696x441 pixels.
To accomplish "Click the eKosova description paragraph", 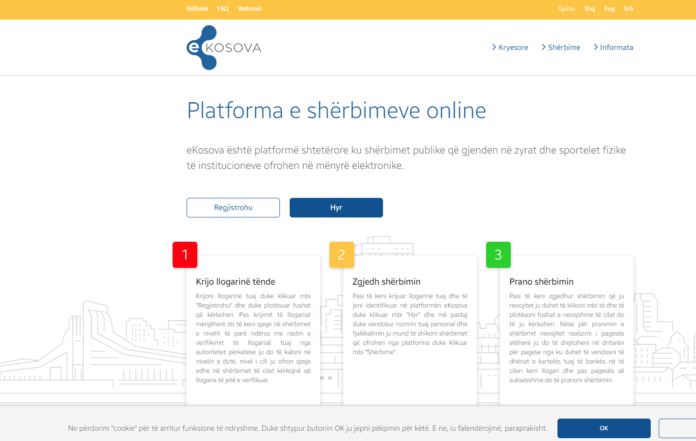I will click(406, 158).
